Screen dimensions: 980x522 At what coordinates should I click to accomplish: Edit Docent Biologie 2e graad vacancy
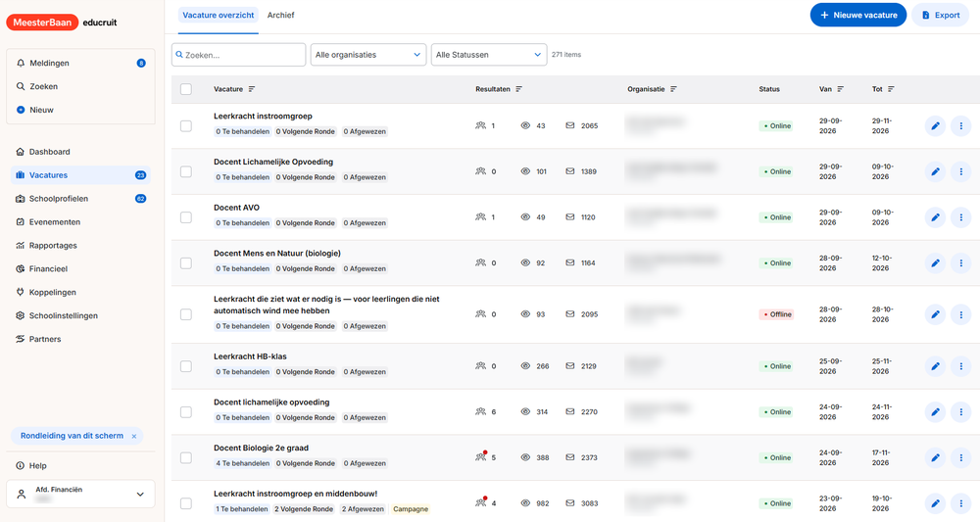[x=935, y=457]
